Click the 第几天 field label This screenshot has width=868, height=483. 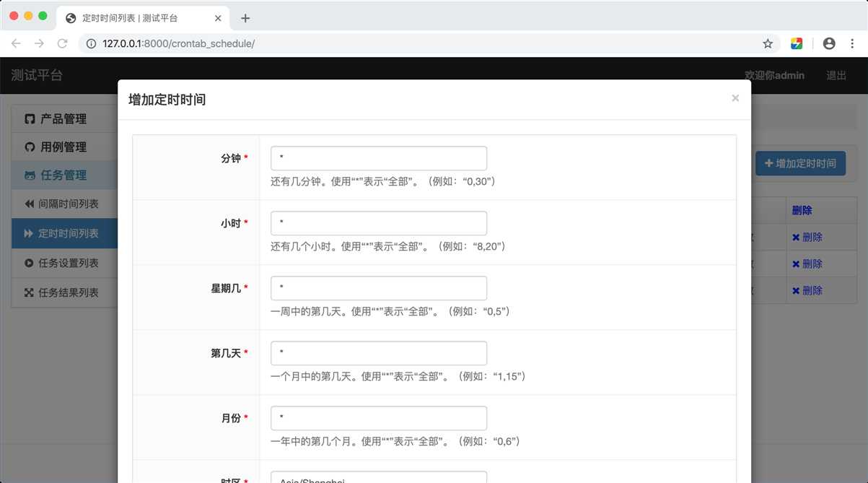(x=226, y=353)
